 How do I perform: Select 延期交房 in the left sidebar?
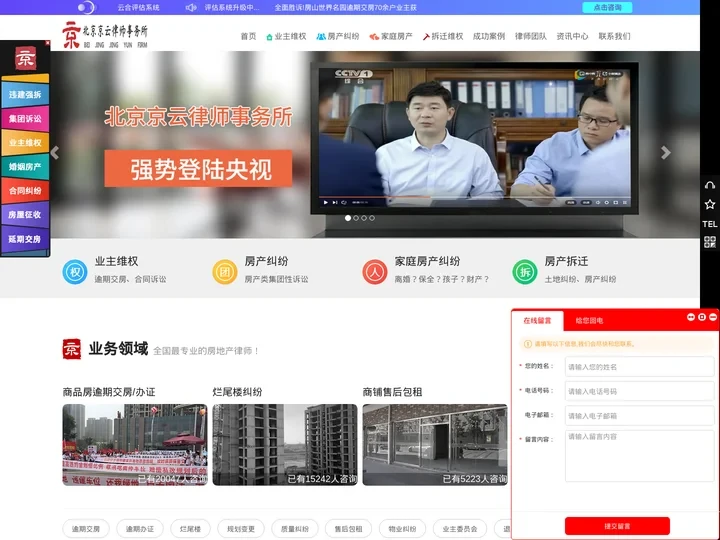click(x=25, y=239)
